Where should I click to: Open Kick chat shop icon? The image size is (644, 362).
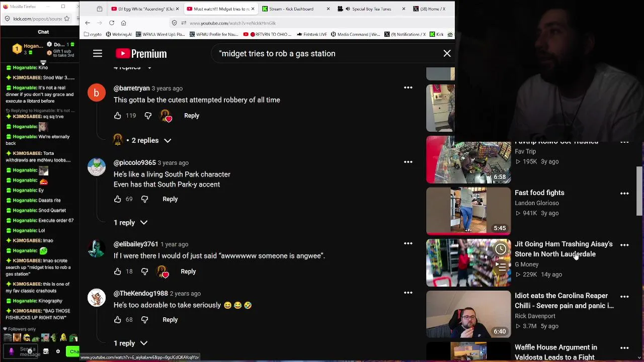(x=46, y=351)
